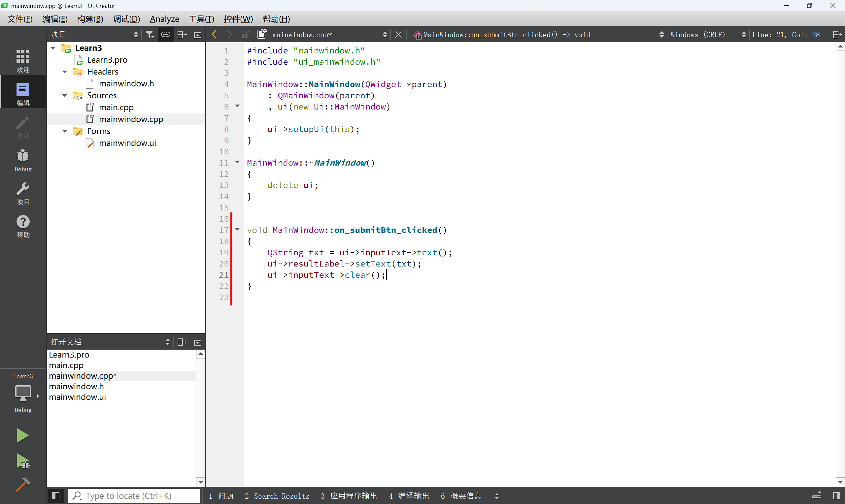Viewport: 845px width, 504px height.
Task: Toggle synchronize with editor link icon
Action: click(165, 35)
